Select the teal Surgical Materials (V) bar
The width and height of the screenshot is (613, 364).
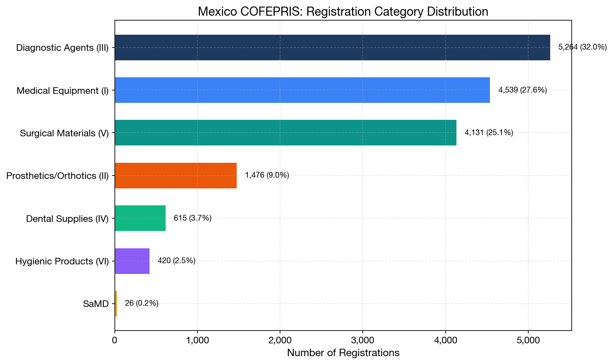pyautogui.click(x=285, y=133)
